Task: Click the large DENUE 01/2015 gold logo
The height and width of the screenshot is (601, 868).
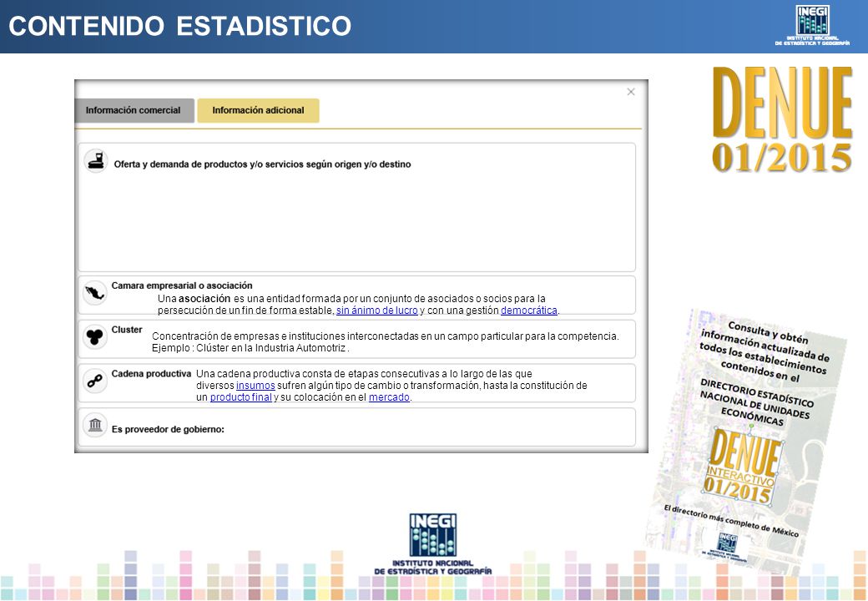Action: tap(782, 119)
